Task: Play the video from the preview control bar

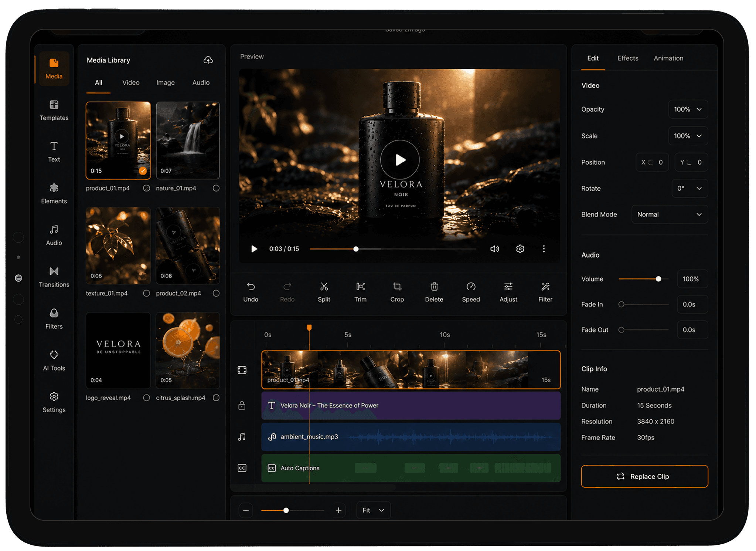Action: (254, 249)
